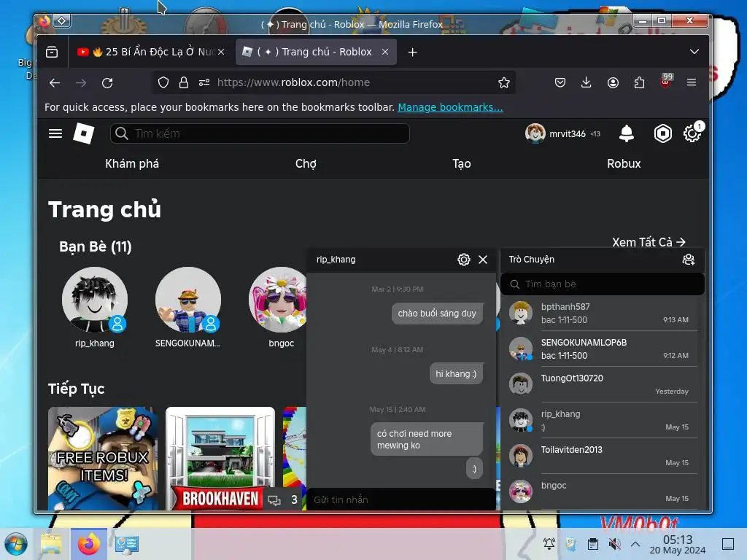Open Roblox notifications bell
This screenshot has width=747, height=560.
[626, 134]
